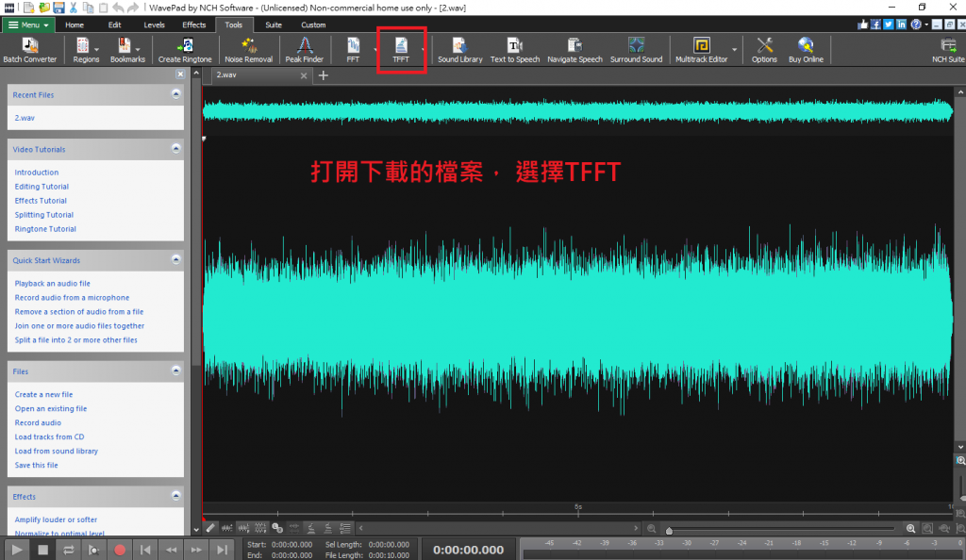
Task: Click the new file icon in title bar
Action: (x=29, y=8)
